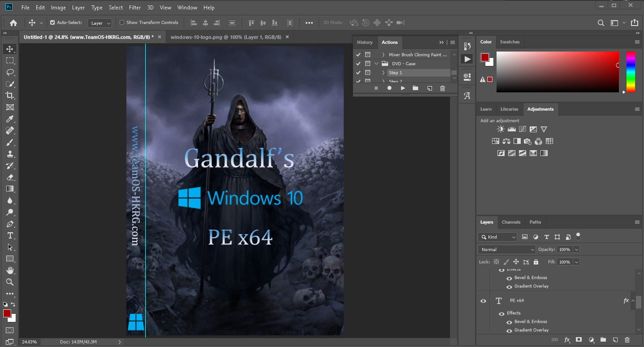Toggle the DVD - Case set checkmark
Viewport: 644px width, 347px height.
click(x=358, y=64)
